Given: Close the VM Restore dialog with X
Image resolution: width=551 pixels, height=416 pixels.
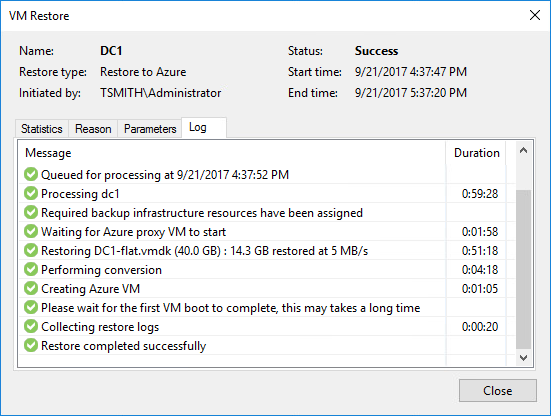Looking at the screenshot, I should [535, 15].
